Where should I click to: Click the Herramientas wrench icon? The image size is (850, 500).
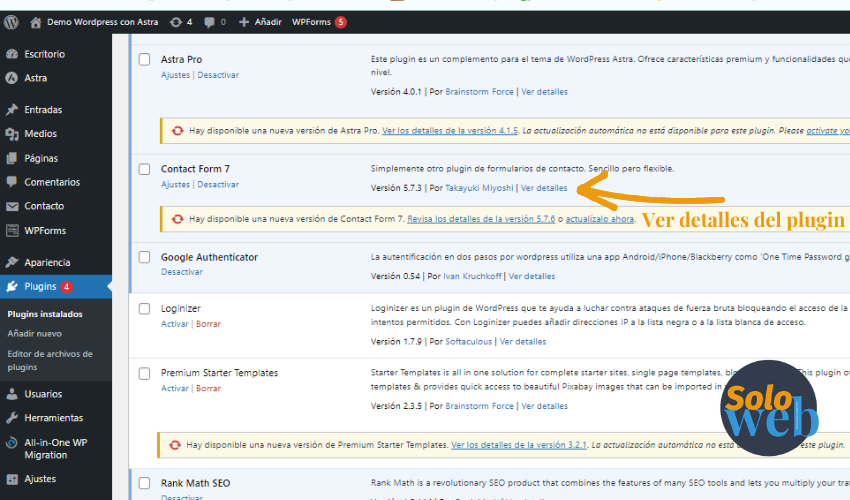click(12, 418)
